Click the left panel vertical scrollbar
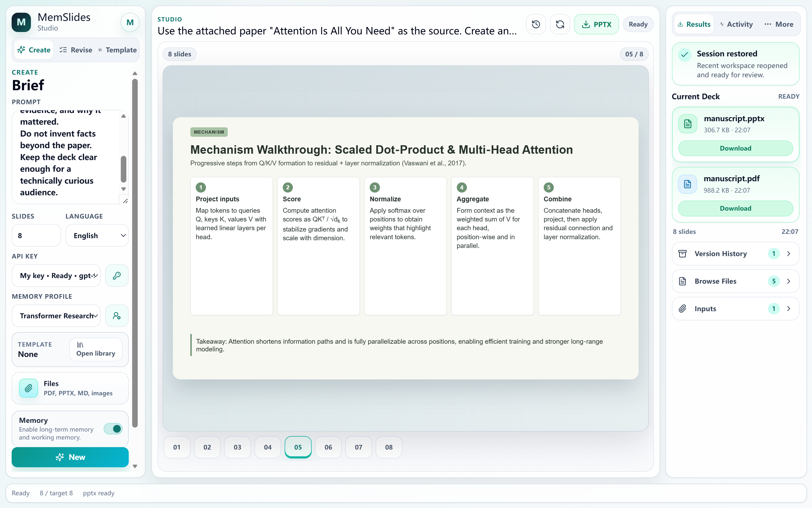Image resolution: width=812 pixels, height=508 pixels. coord(135,253)
